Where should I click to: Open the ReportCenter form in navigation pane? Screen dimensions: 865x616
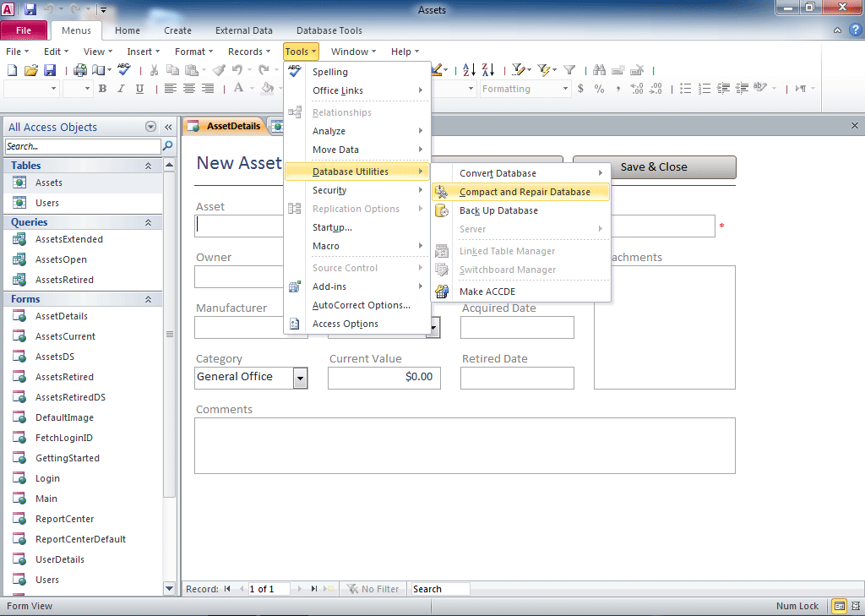64,519
